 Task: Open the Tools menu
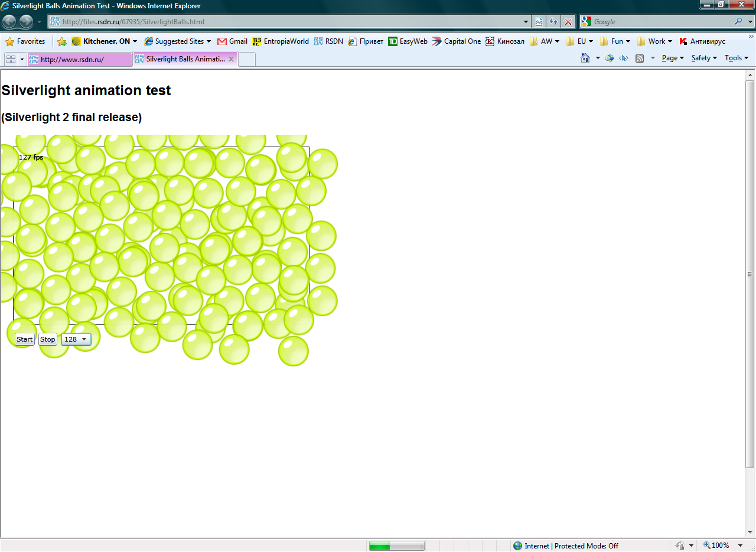(x=736, y=58)
